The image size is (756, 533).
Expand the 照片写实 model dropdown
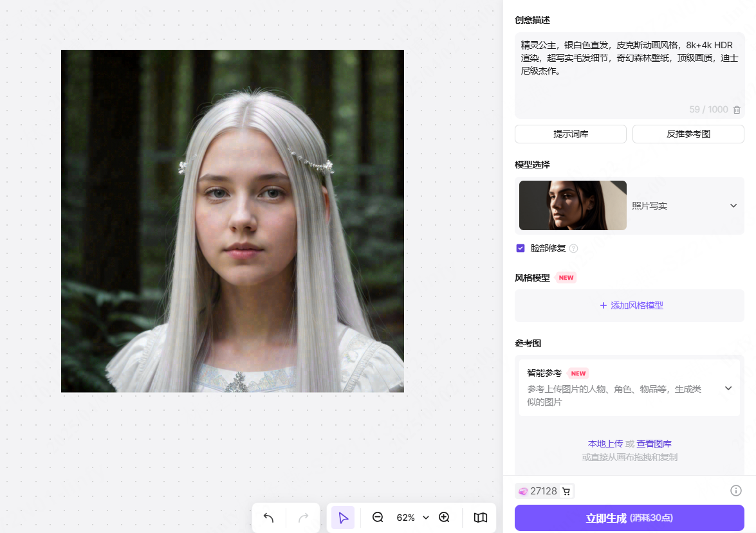coord(733,206)
